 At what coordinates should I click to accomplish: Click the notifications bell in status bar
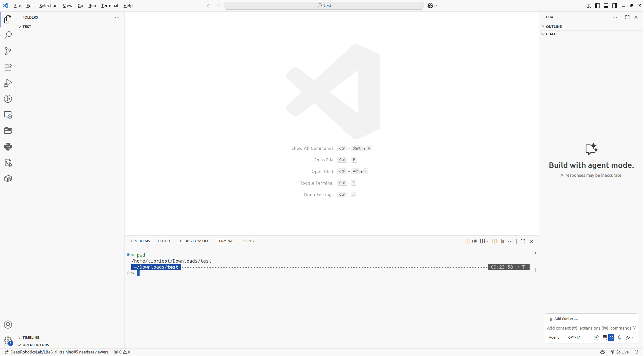636,352
